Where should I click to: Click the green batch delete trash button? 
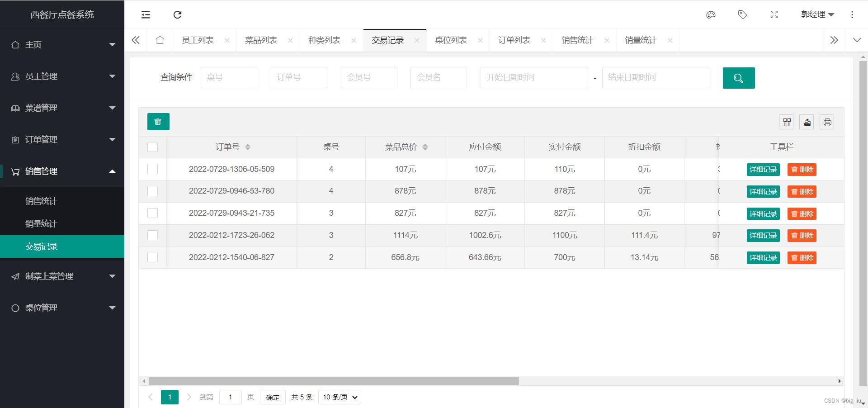pos(158,122)
